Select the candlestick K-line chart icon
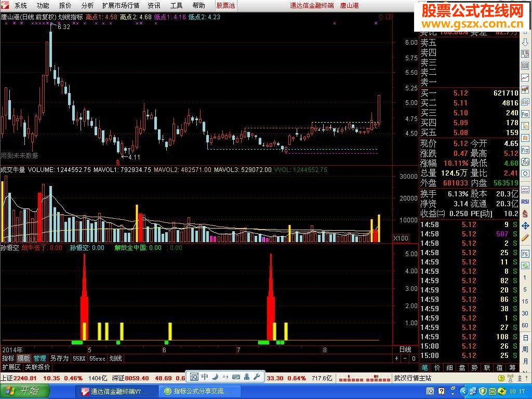The width and height of the screenshot is (532, 399). tap(525, 89)
